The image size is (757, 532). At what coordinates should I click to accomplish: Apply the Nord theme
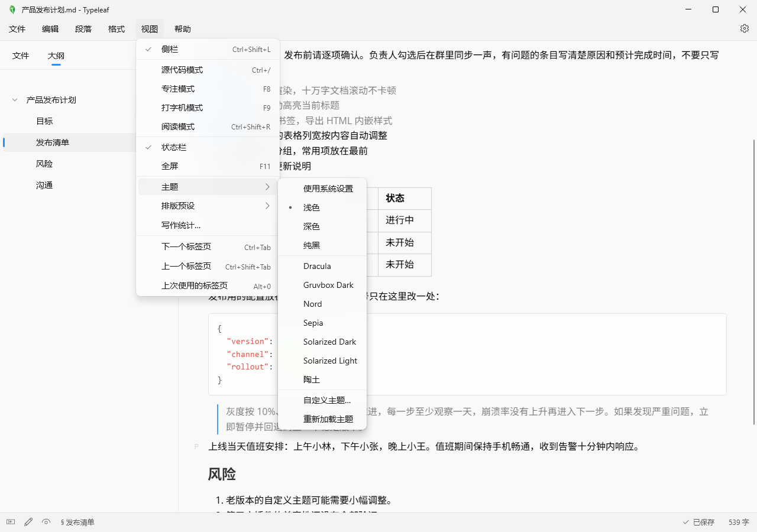(322, 304)
